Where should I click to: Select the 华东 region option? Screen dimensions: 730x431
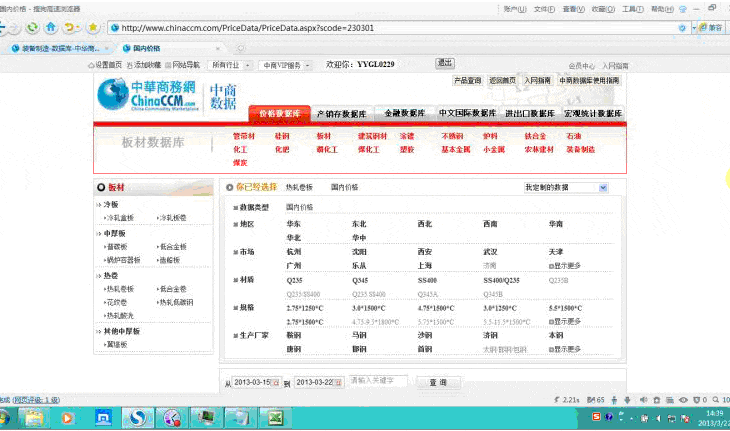click(294, 224)
